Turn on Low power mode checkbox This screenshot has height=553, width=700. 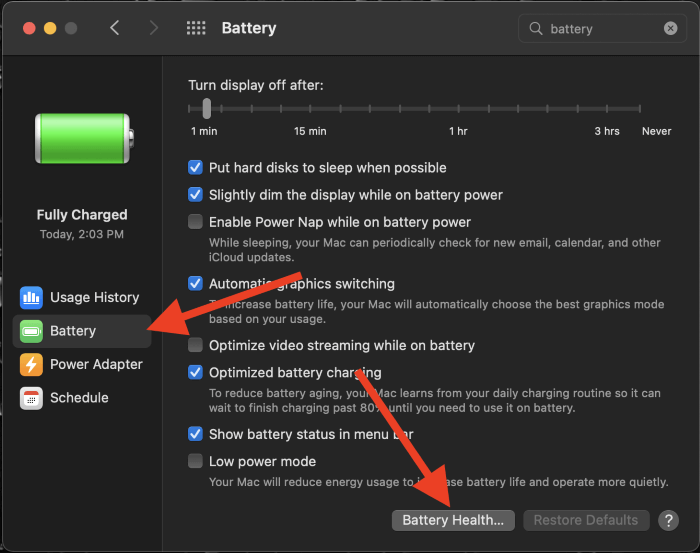(195, 461)
